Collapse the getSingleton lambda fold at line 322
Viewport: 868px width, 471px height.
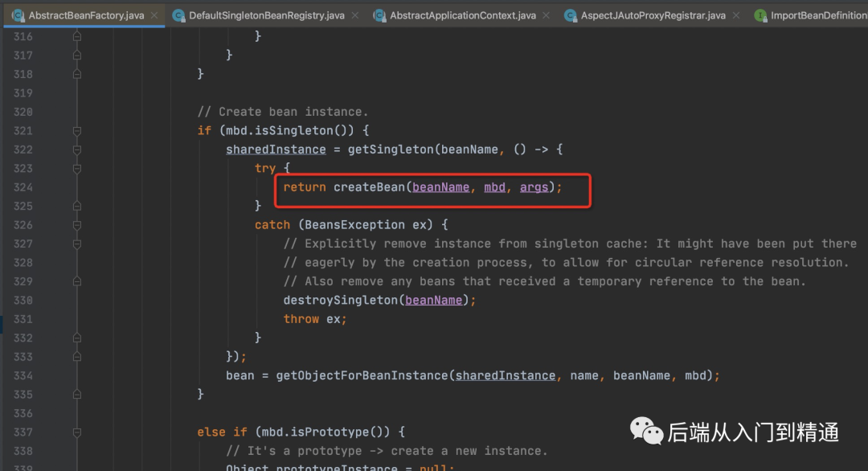coord(77,150)
